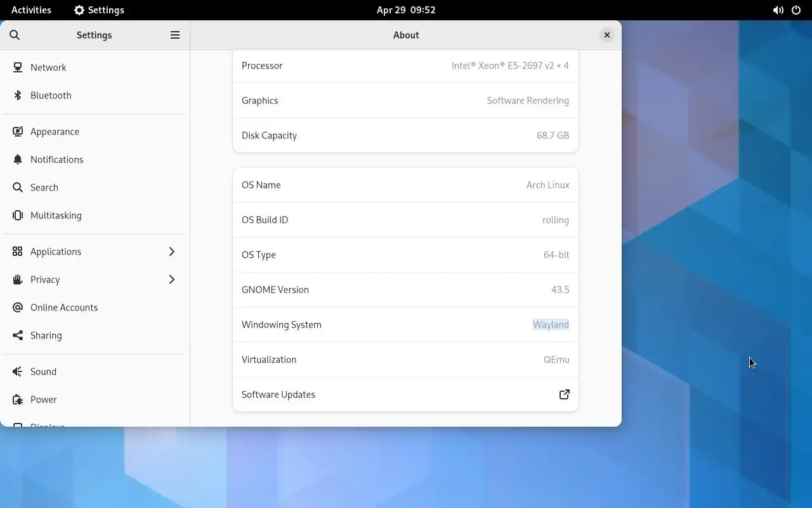The width and height of the screenshot is (812, 508).
Task: Click the Notifications bell icon
Action: coord(18,159)
